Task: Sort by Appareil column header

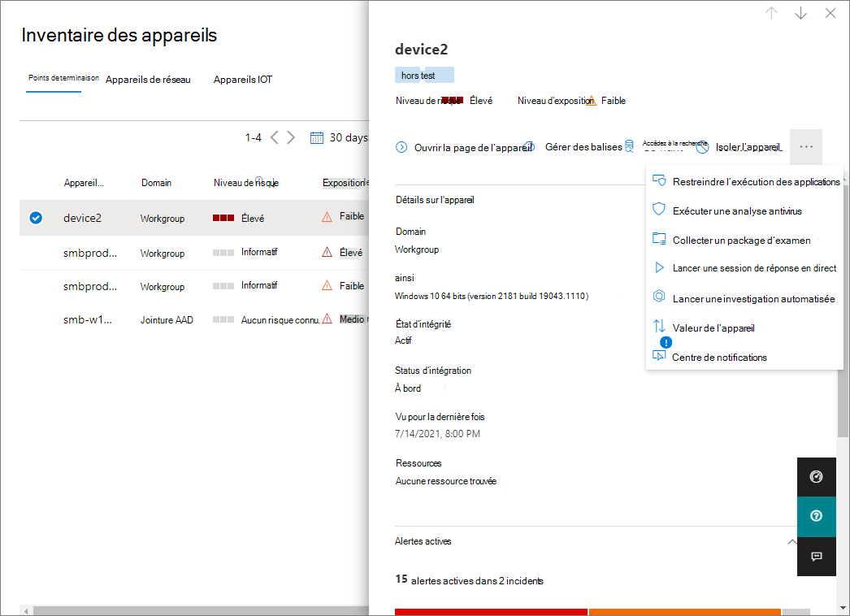Action: (84, 183)
